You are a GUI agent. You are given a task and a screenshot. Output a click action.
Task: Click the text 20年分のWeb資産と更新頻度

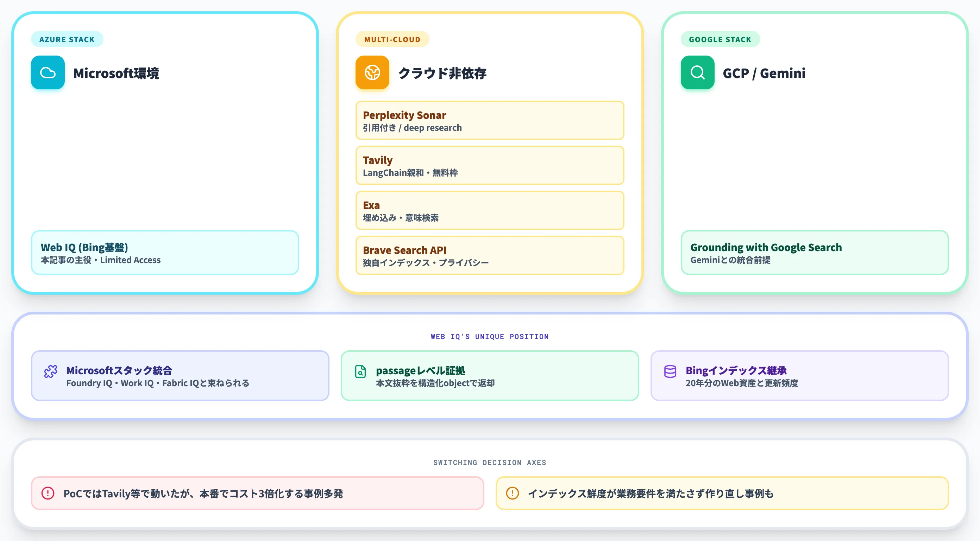(x=742, y=383)
